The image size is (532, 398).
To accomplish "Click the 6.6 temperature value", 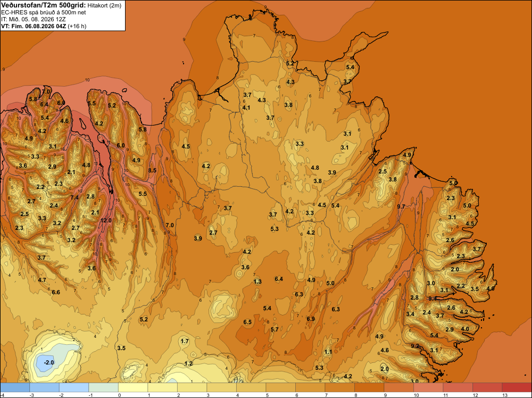I will pos(56,292).
